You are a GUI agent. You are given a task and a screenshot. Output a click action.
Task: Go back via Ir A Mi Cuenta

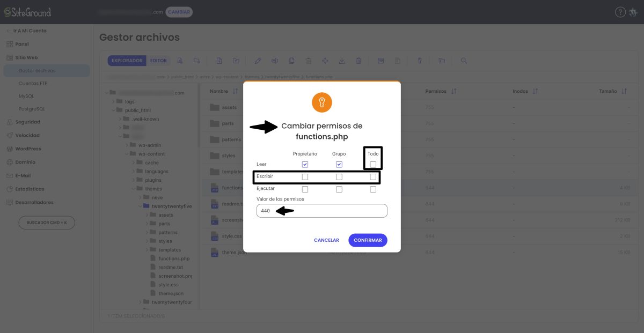coord(26,31)
